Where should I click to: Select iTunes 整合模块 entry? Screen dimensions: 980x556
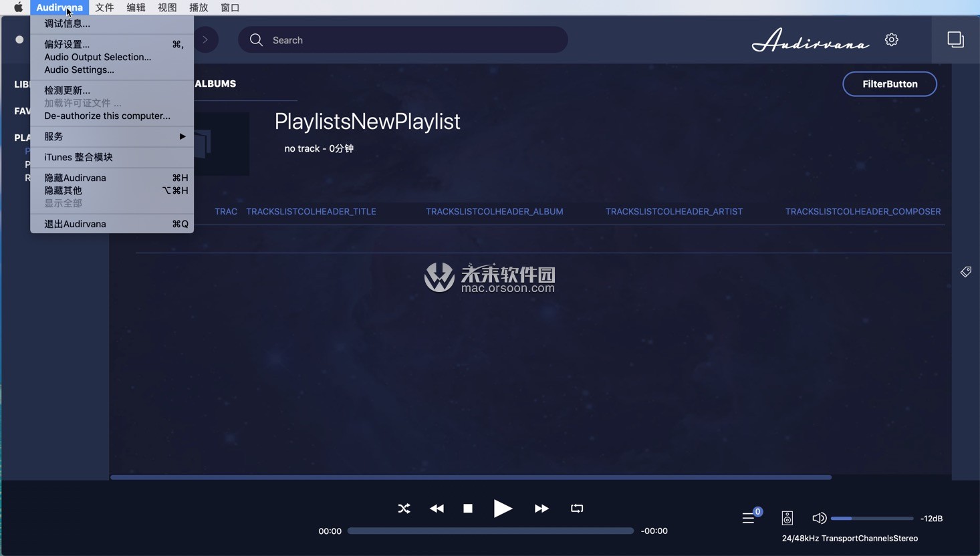pos(112,157)
